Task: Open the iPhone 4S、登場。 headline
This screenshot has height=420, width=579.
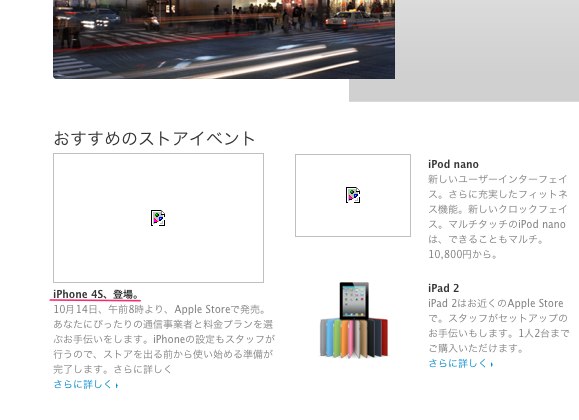Action: tap(96, 294)
